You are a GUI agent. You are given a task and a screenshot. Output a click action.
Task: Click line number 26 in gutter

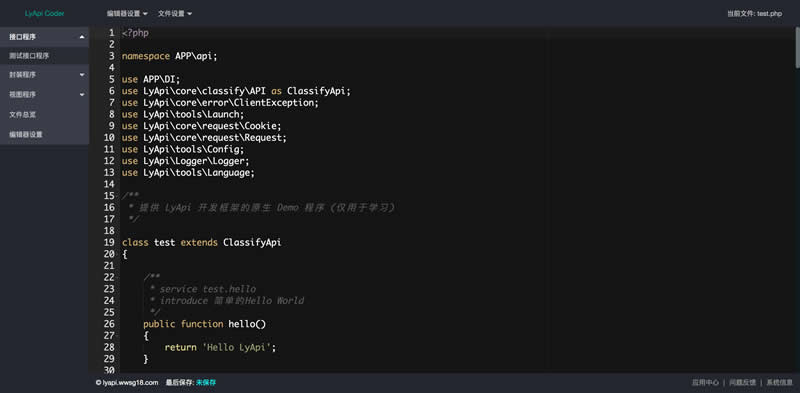coord(109,324)
